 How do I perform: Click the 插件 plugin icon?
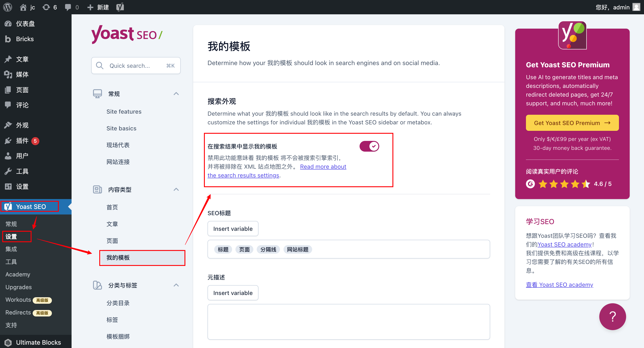point(8,141)
